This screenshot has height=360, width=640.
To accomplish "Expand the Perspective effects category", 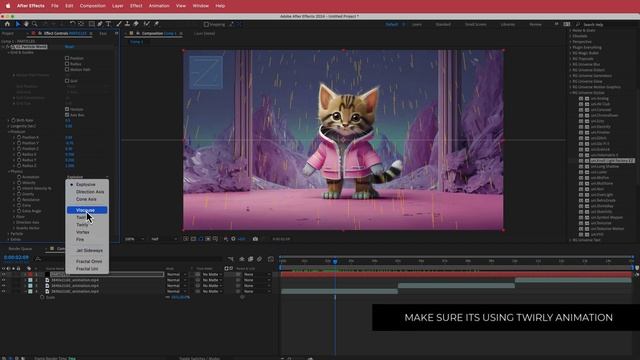I will [571, 42].
